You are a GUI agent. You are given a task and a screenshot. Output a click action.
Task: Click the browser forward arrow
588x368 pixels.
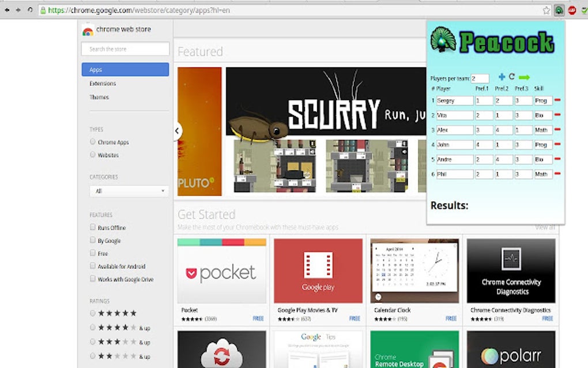click(18, 10)
